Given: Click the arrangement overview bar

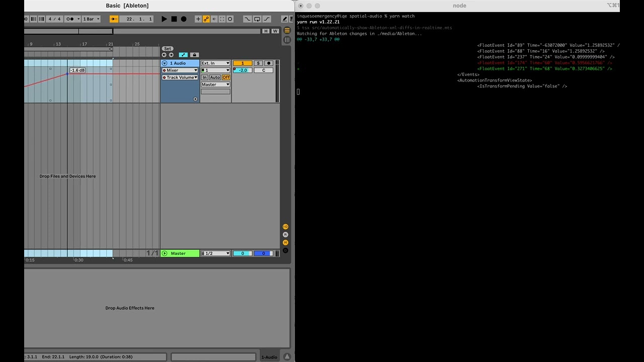Looking at the screenshot, I should coord(142,31).
